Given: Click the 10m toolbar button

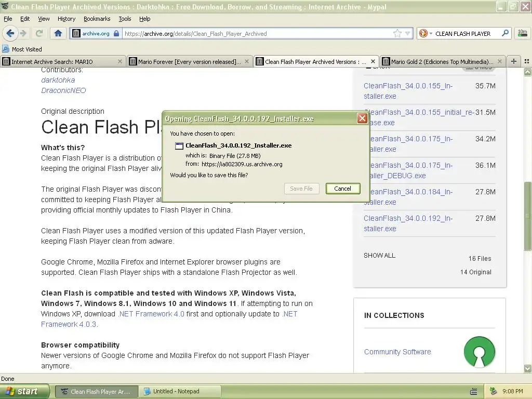Looking at the screenshot, I should [523, 33].
